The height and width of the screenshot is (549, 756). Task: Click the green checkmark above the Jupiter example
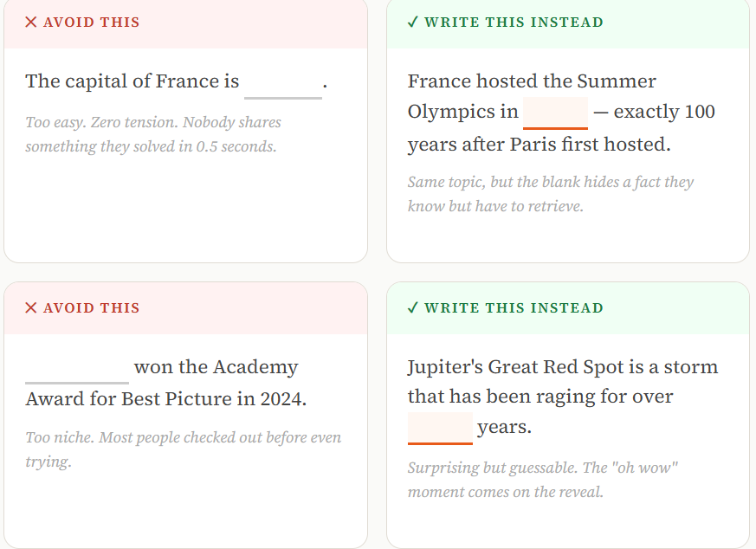pyautogui.click(x=413, y=308)
